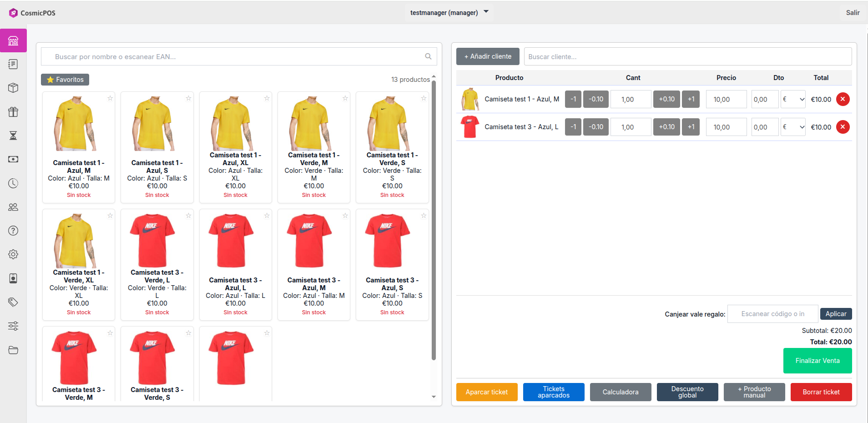Open the hourglass icon in sidebar
The width and height of the screenshot is (868, 423).
point(13,136)
